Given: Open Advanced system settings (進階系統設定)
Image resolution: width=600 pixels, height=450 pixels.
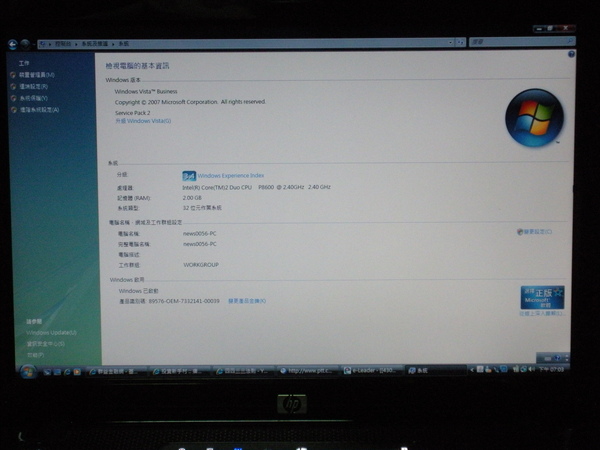Looking at the screenshot, I should [39, 110].
